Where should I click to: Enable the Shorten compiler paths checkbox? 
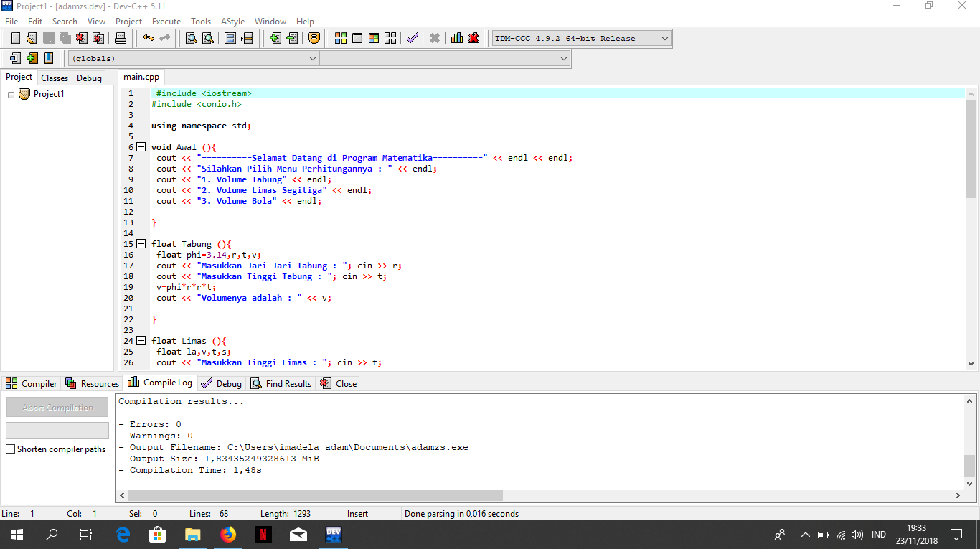(10, 449)
